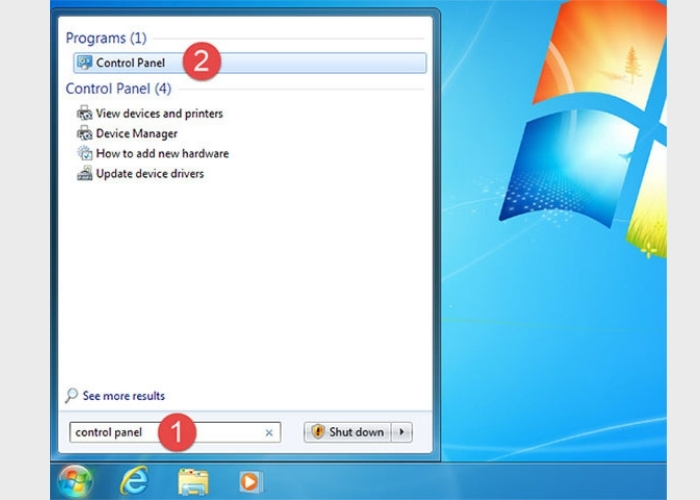The width and height of the screenshot is (700, 500).
Task: Click the View devices and printers icon
Action: 84,114
